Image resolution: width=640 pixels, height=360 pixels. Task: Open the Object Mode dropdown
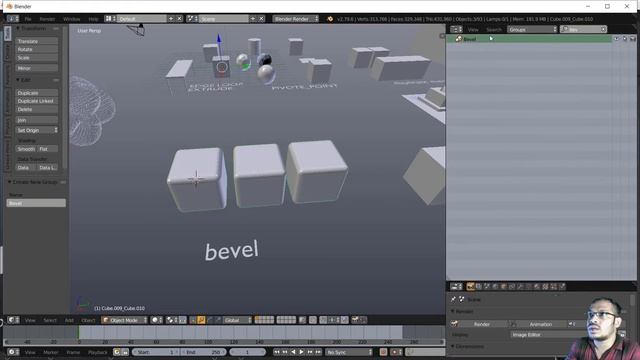point(124,320)
